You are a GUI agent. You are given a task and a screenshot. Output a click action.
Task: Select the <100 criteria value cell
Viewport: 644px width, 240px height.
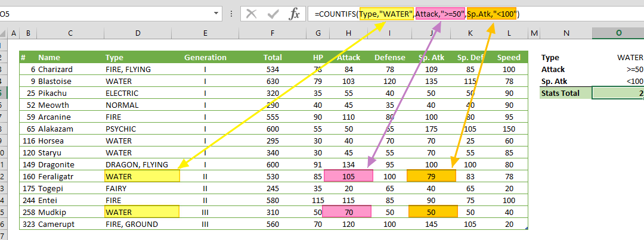(618, 81)
